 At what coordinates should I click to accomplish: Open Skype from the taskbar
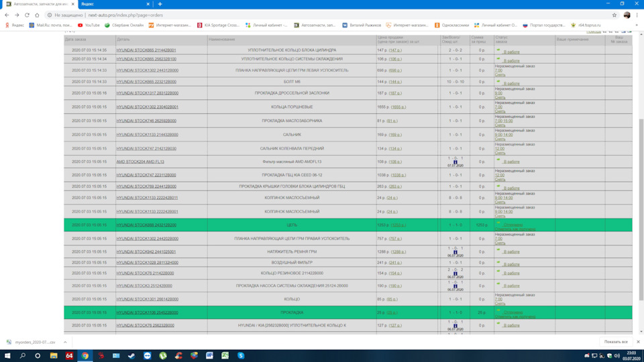click(241, 355)
